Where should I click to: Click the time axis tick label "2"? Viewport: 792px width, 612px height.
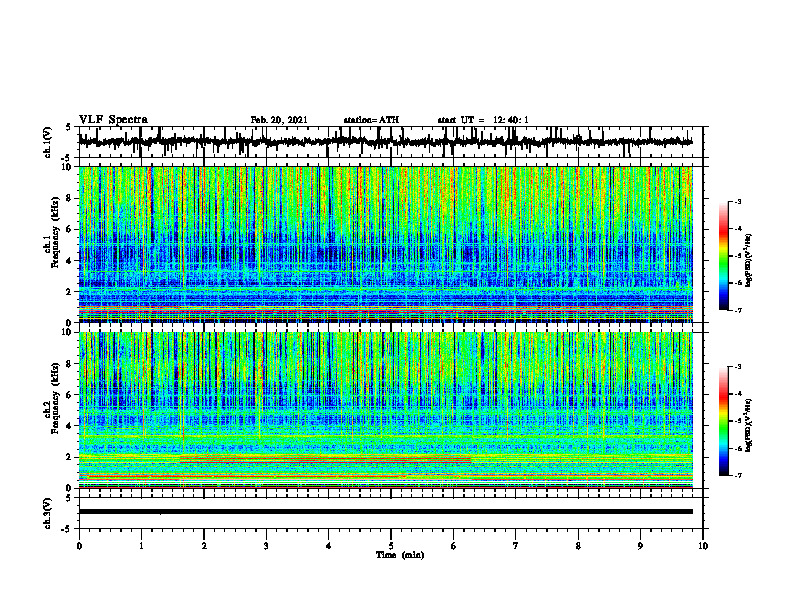204,546
